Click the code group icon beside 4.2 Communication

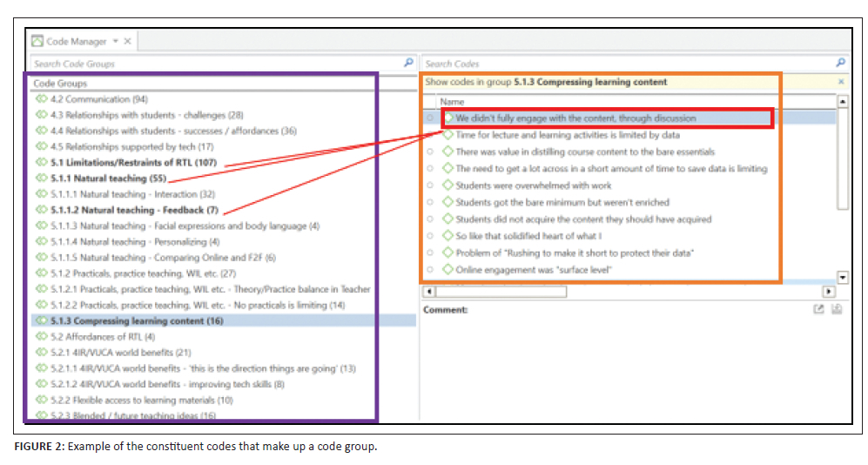tap(41, 99)
